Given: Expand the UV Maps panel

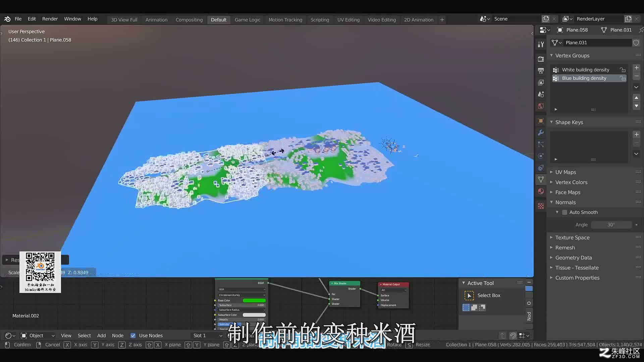Looking at the screenshot, I should pos(551,172).
